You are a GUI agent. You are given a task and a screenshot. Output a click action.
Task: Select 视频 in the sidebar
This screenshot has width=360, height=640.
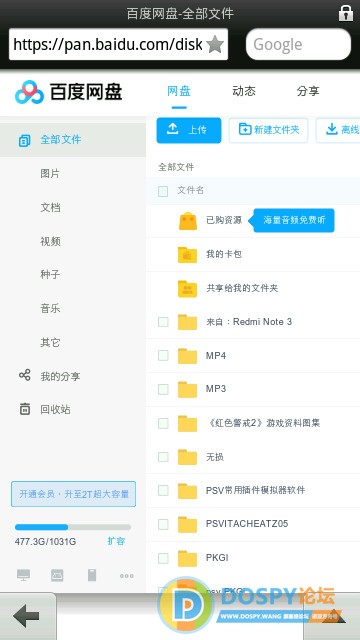pos(50,241)
